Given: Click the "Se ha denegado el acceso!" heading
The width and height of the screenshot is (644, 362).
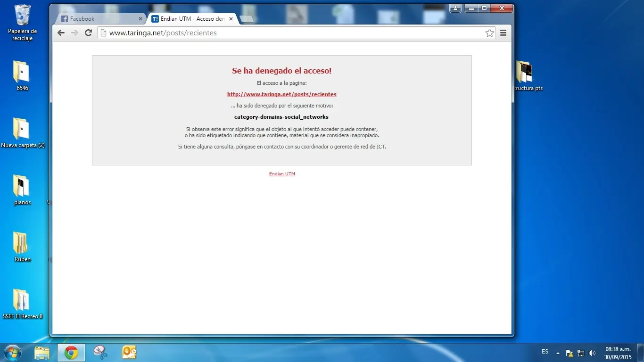Looking at the screenshot, I should coord(282,71).
